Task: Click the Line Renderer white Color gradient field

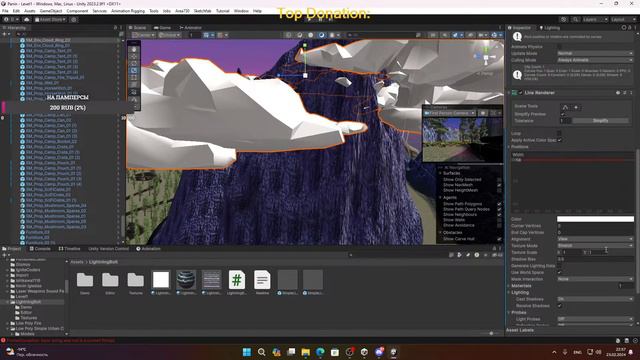Action: (595, 219)
